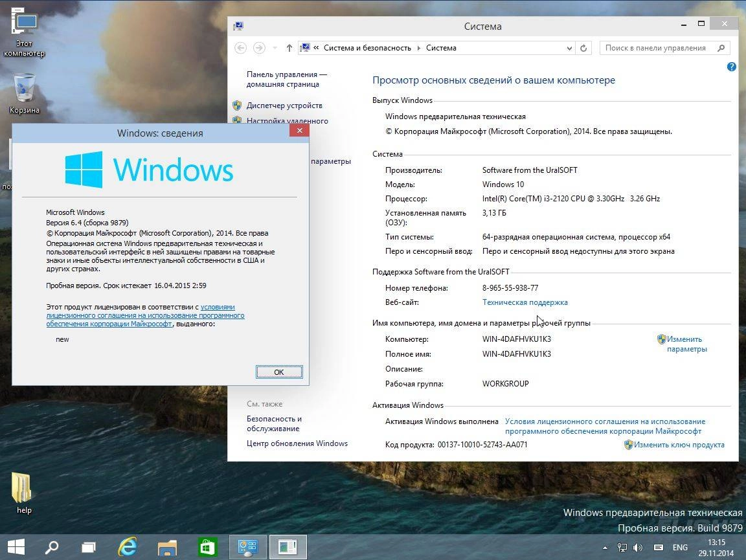Open 'Техническая поддержка' website link
Screen dimensions: 746x560
click(525, 302)
